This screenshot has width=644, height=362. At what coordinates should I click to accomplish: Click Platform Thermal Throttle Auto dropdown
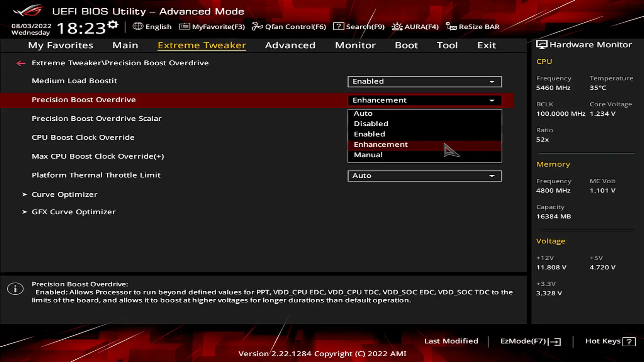425,176
